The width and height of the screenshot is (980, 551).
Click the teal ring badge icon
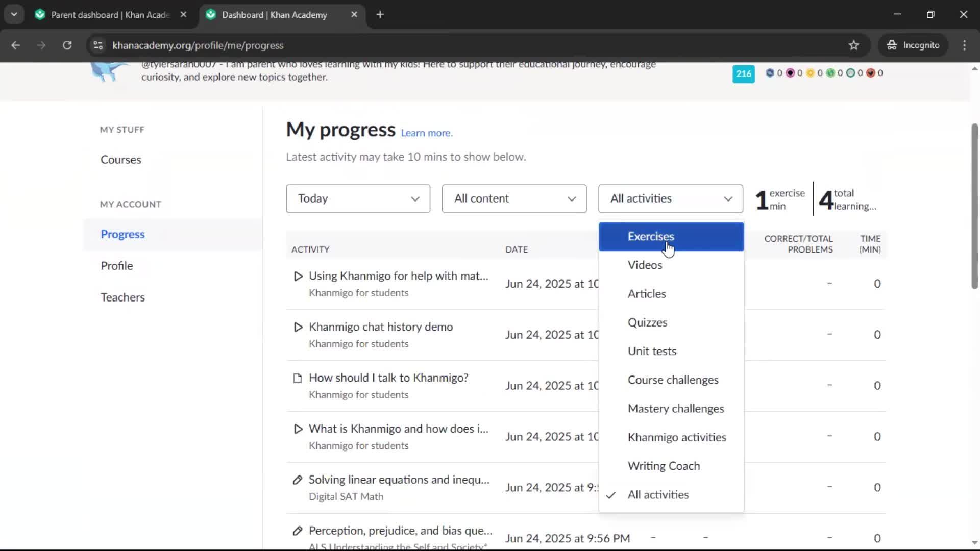850,73
